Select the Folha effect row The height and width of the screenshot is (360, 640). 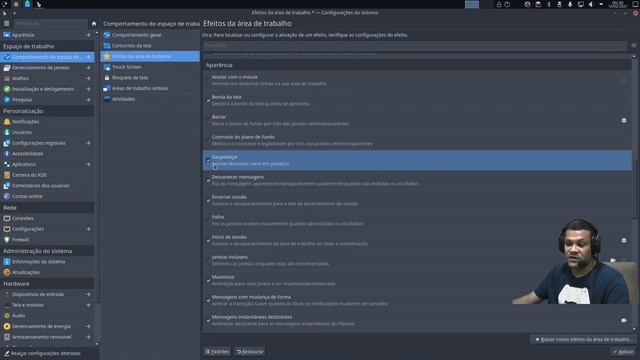click(x=417, y=220)
